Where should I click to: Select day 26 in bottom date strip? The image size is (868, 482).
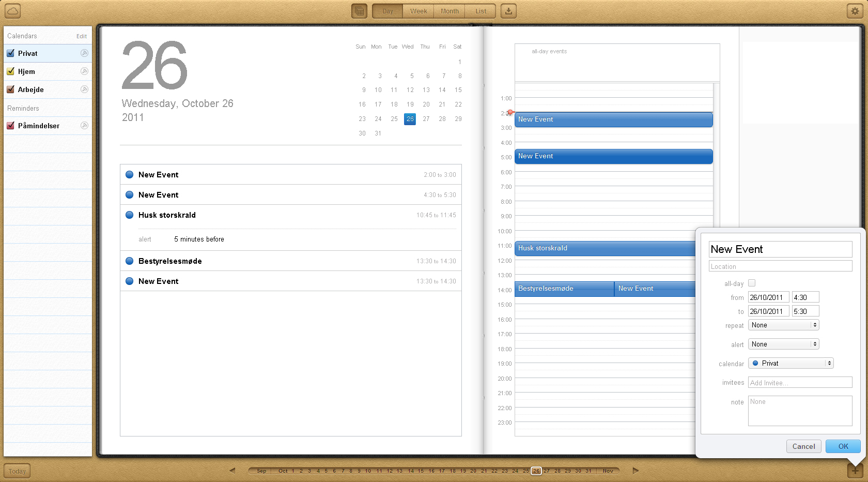point(536,471)
